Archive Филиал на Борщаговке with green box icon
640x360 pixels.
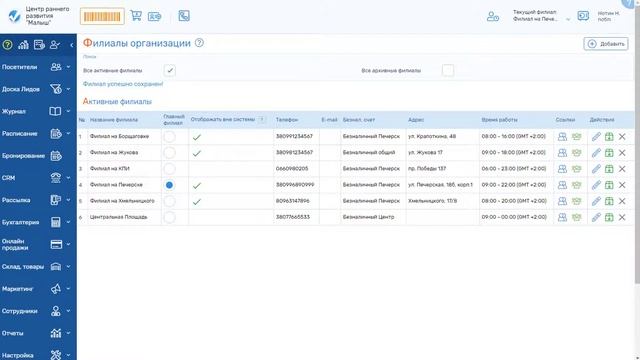point(609,137)
